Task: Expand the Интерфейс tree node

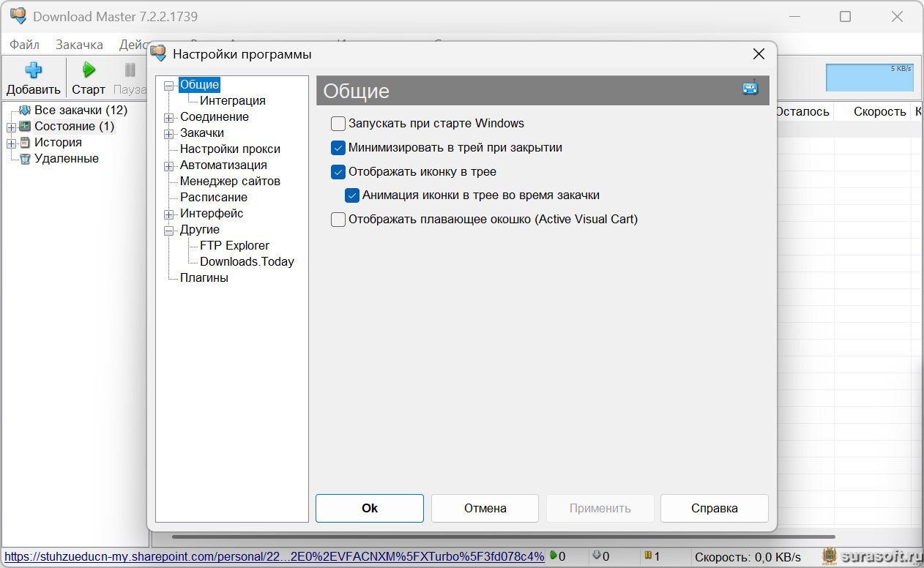Action: (x=169, y=214)
